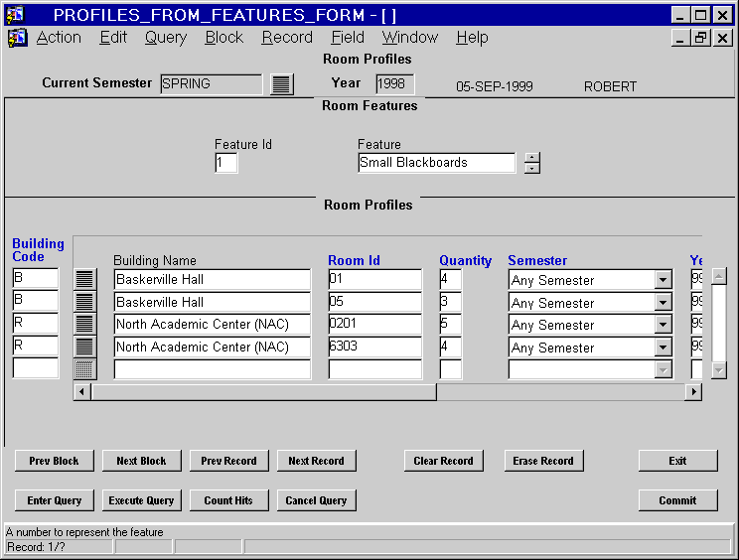This screenshot has width=739, height=560.
Task: Click the Exit button
Action: [x=677, y=461]
